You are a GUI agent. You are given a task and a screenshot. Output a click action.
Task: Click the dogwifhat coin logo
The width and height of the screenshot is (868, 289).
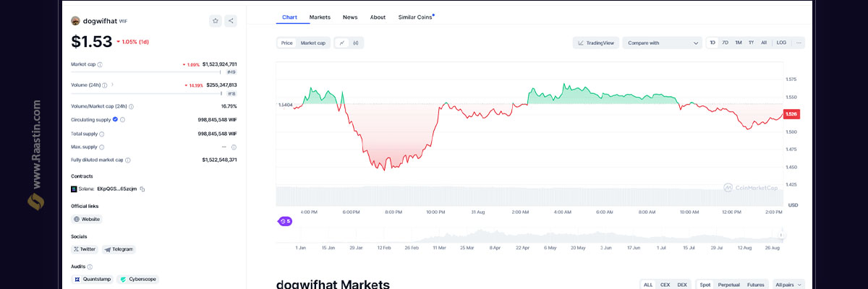75,21
